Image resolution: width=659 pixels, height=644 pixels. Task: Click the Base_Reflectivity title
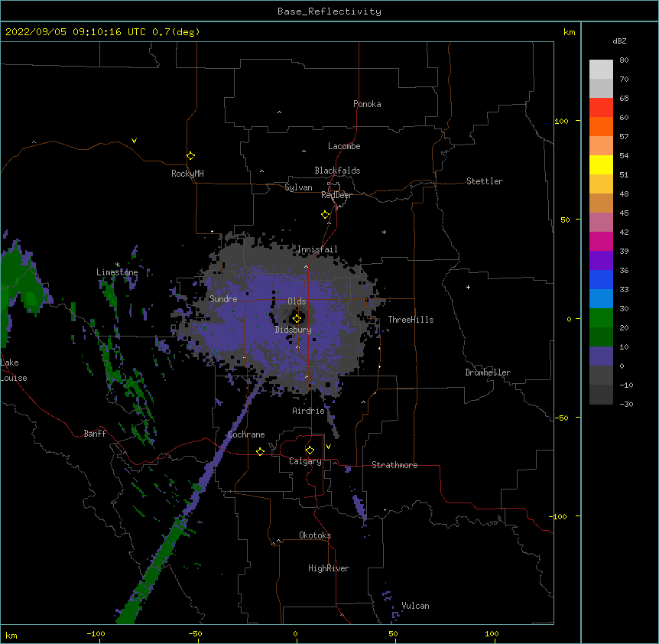point(329,11)
